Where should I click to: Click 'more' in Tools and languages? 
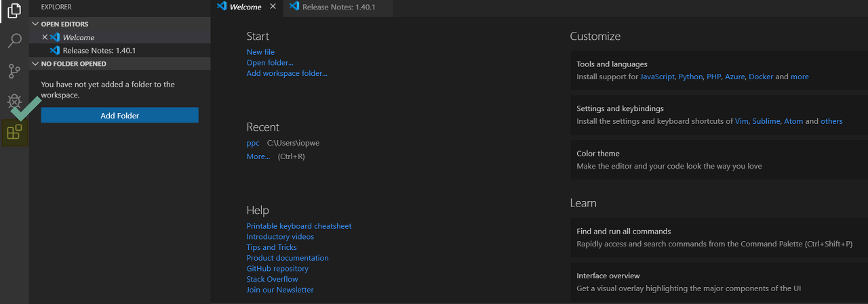pos(800,77)
